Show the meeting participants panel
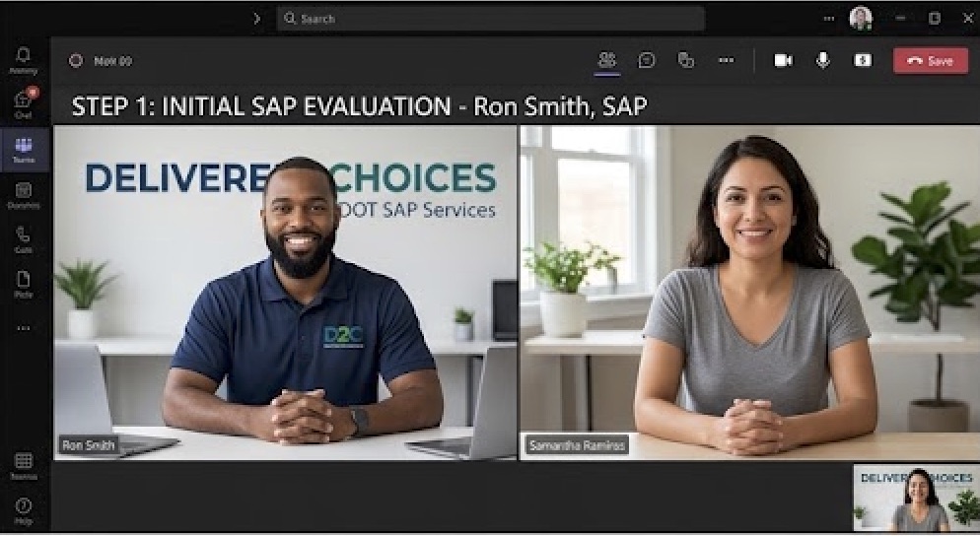The width and height of the screenshot is (980, 536). 607,61
